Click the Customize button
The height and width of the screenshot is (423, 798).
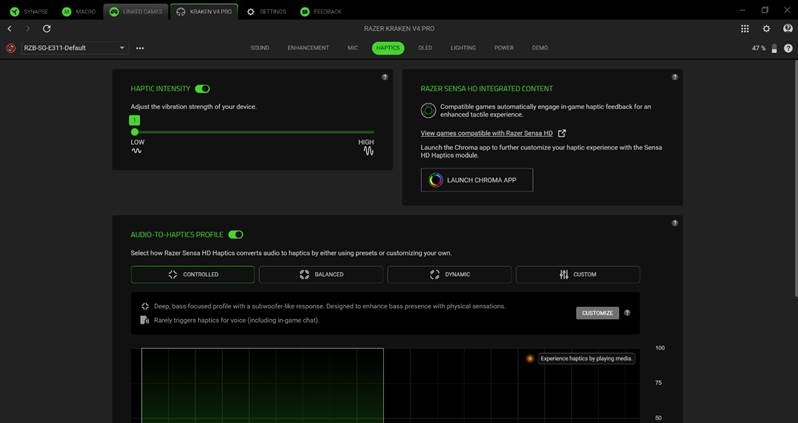pos(597,313)
